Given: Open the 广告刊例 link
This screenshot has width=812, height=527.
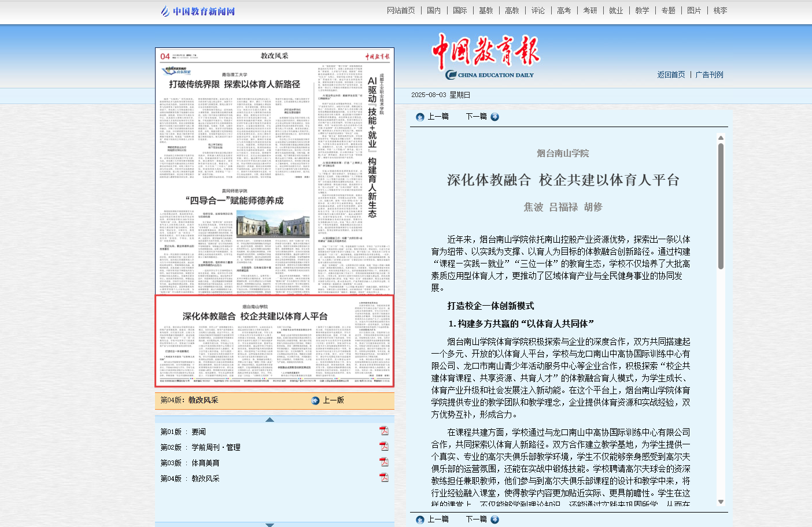Looking at the screenshot, I should click(709, 75).
